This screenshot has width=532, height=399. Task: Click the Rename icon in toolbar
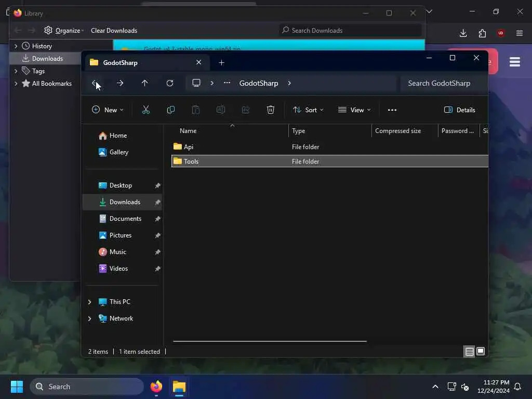click(x=220, y=110)
